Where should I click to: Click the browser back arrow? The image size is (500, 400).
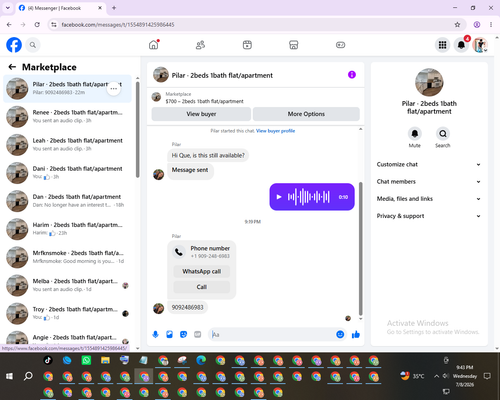(x=9, y=25)
